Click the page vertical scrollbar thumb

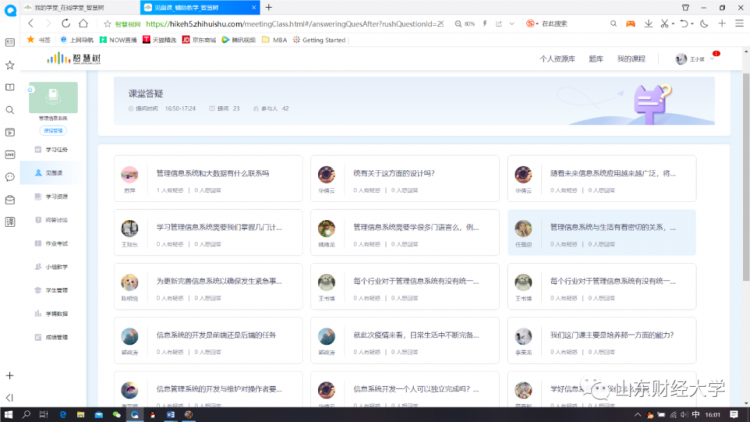tap(746, 177)
